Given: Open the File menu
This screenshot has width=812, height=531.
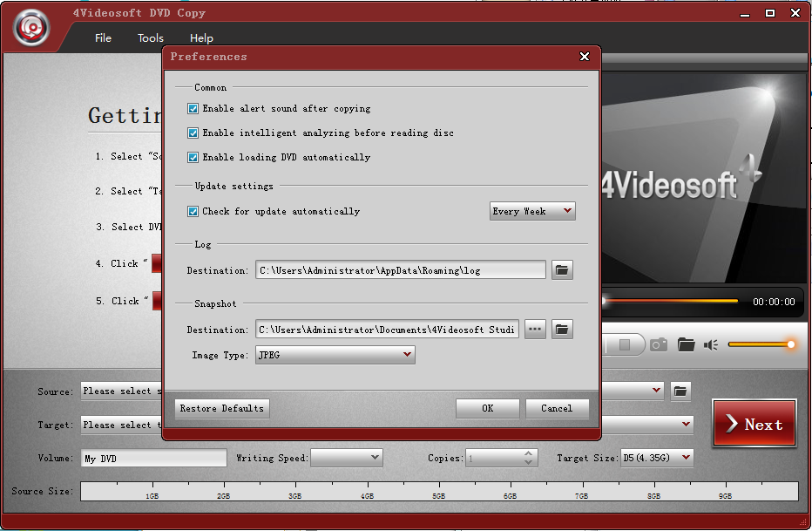Looking at the screenshot, I should point(103,38).
